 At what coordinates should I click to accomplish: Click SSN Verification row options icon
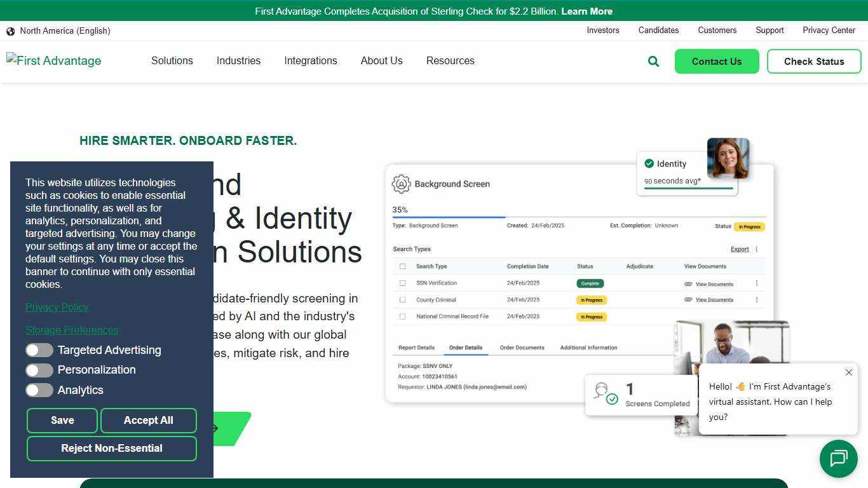[x=756, y=283]
